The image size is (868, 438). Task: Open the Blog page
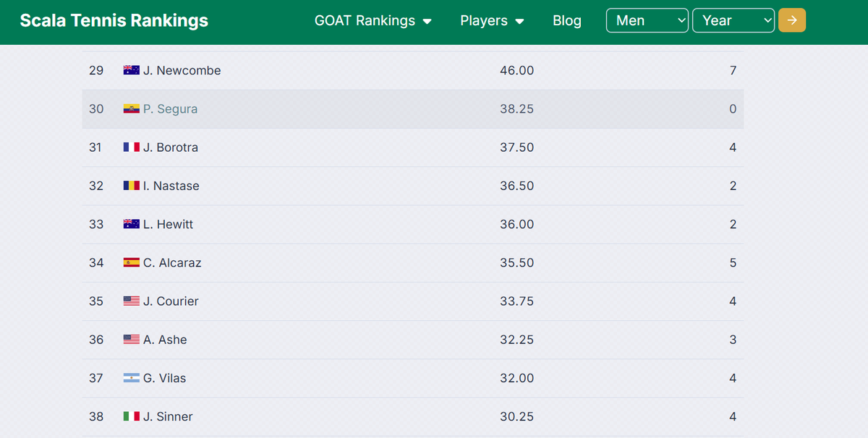pyautogui.click(x=566, y=20)
